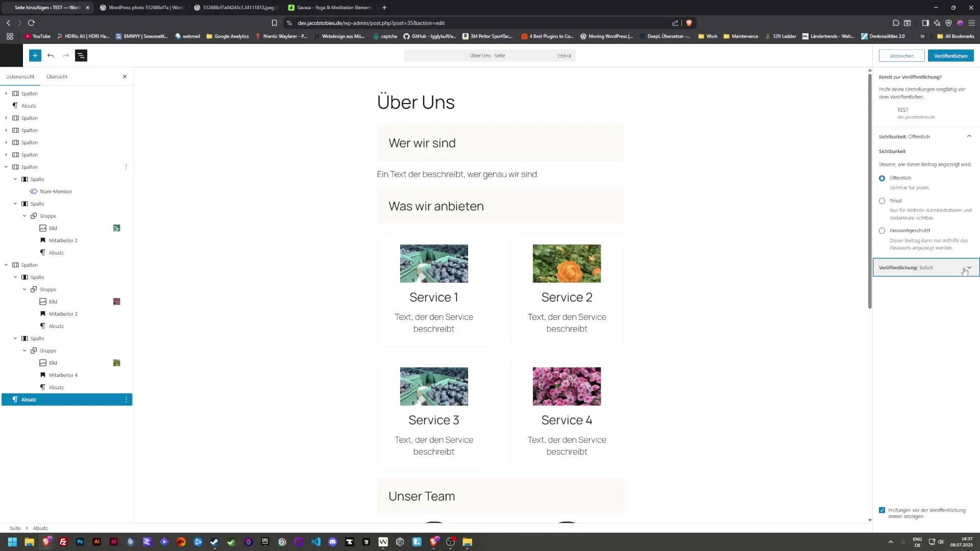Uncheck Prüfungen vor der Veröffentlichung immer anzeigen

point(883,510)
